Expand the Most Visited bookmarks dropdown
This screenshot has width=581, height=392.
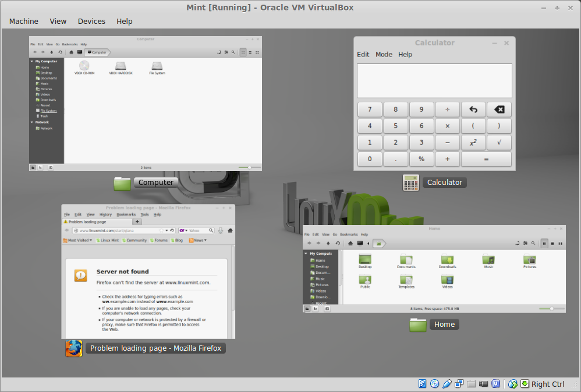click(x=80, y=240)
